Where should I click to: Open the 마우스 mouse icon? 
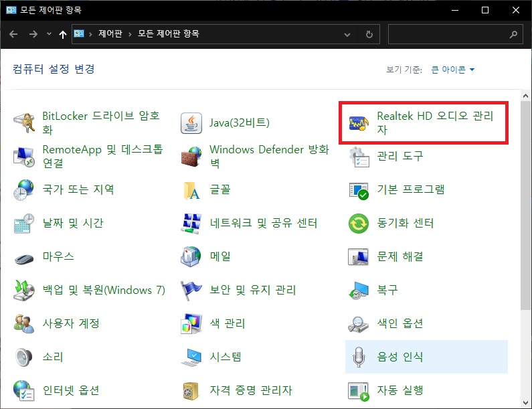23,258
